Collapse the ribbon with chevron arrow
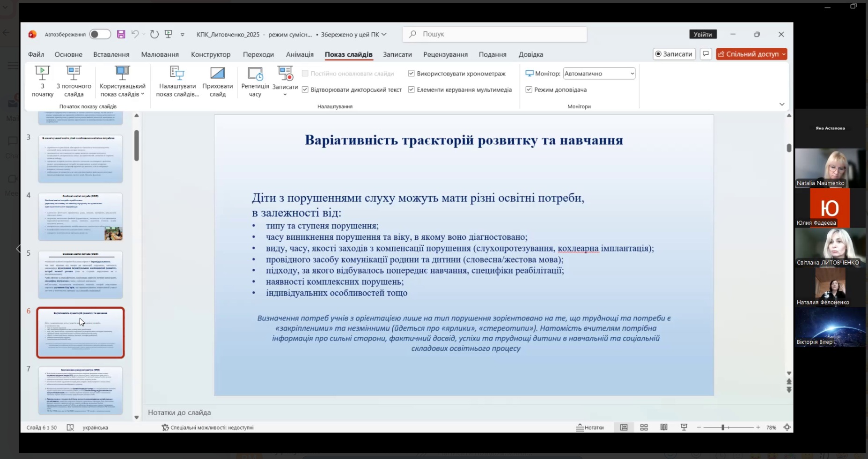 tap(781, 104)
